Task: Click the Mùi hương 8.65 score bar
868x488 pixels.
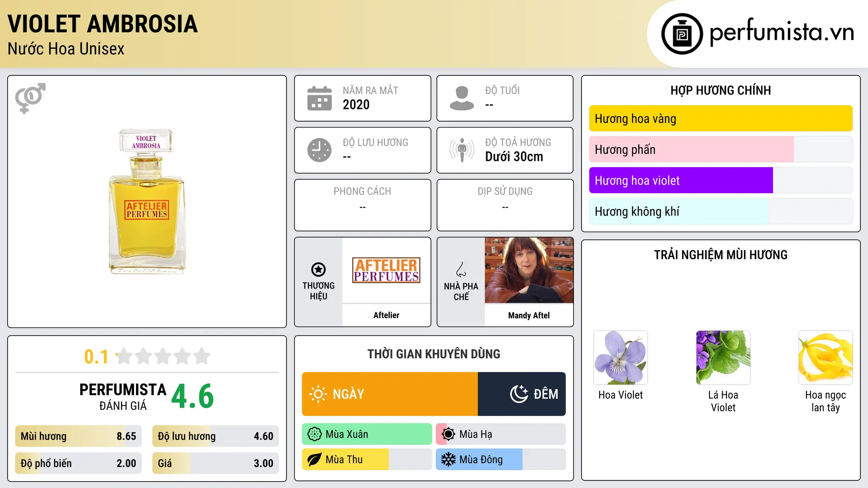Action: pyautogui.click(x=78, y=436)
